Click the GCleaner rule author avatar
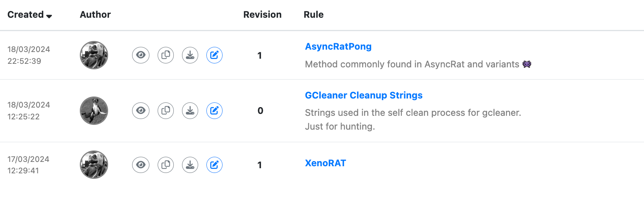Screen dimensions: 644x208 click(x=94, y=111)
